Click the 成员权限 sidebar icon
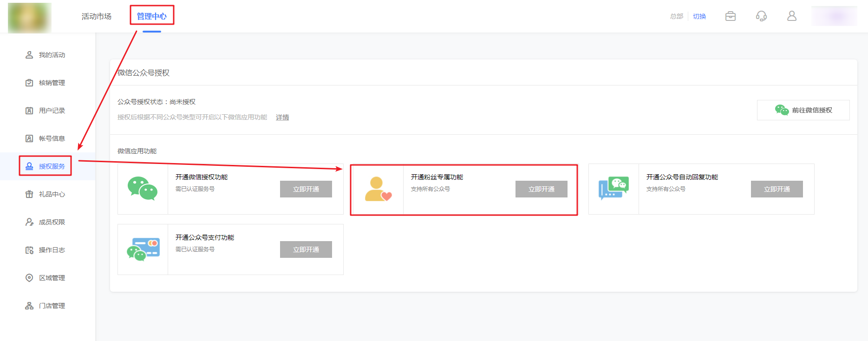The width and height of the screenshot is (868, 341). (x=29, y=222)
